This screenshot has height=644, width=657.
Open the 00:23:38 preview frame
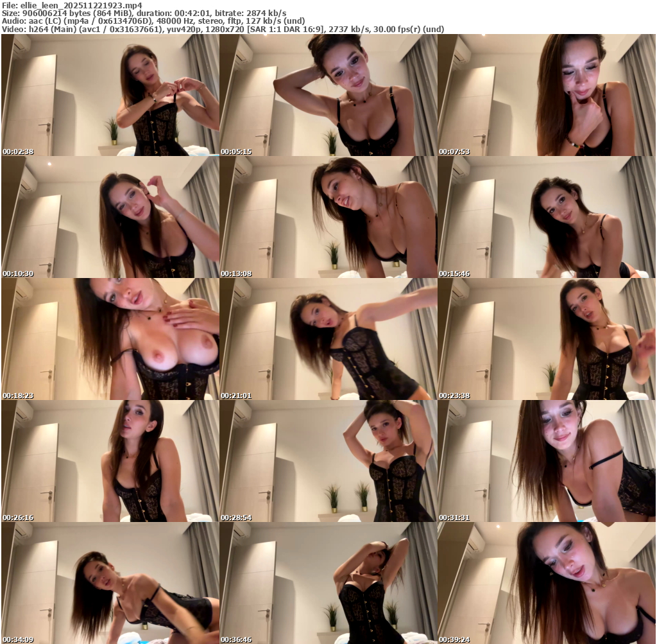(x=547, y=339)
